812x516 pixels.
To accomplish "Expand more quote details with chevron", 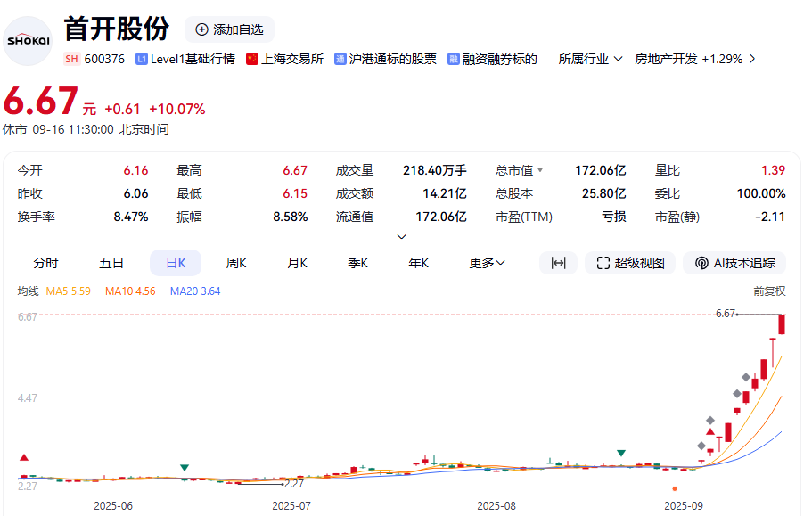I will tap(401, 237).
